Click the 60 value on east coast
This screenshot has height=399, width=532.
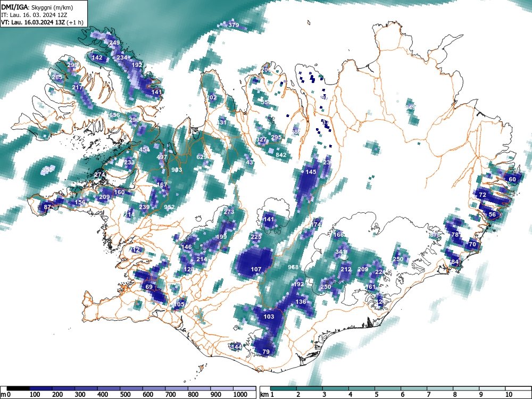(512, 179)
